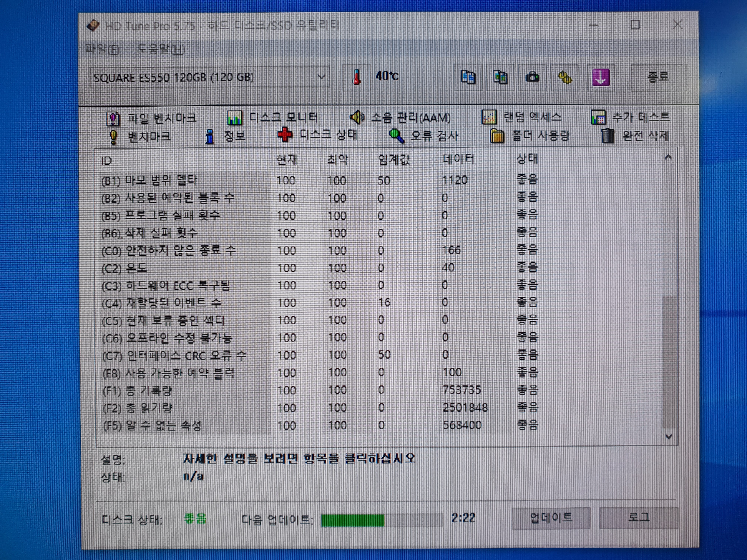Click the ID column header
Viewport: 747px width, 560px height.
pos(182,160)
